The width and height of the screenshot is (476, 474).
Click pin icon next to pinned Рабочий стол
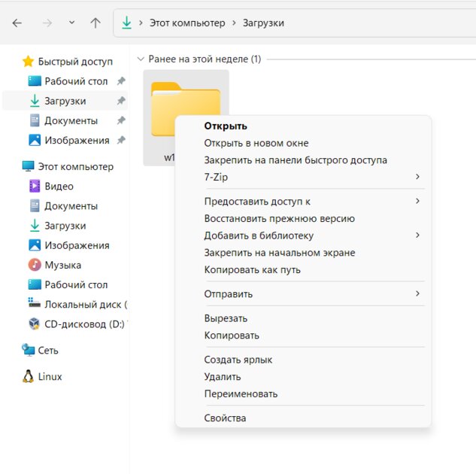click(121, 81)
